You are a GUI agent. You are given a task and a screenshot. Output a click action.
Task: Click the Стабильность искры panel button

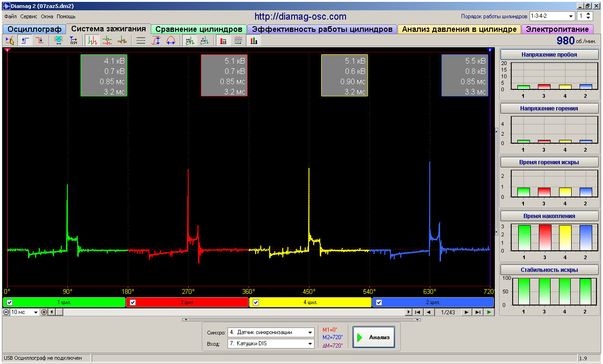pyautogui.click(x=549, y=270)
